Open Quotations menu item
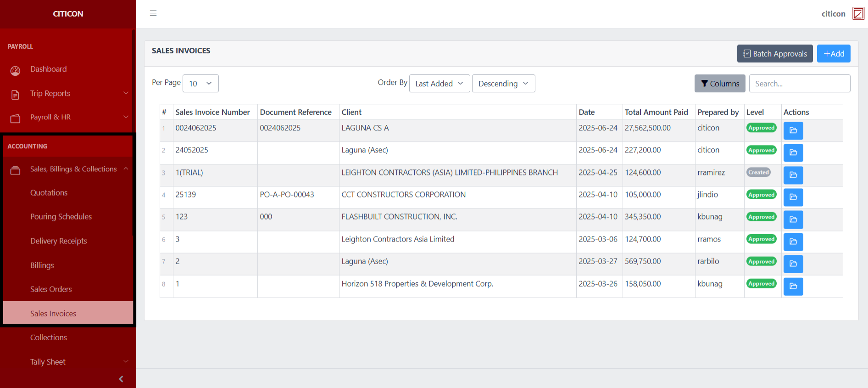The image size is (868, 388). tap(49, 193)
